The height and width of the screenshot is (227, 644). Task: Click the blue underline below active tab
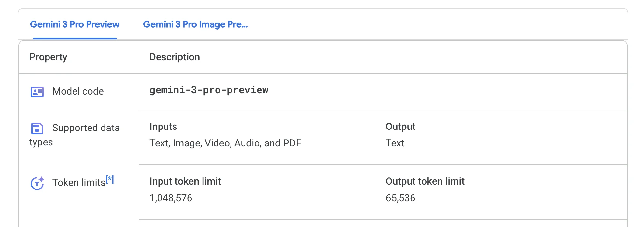coord(75,38)
